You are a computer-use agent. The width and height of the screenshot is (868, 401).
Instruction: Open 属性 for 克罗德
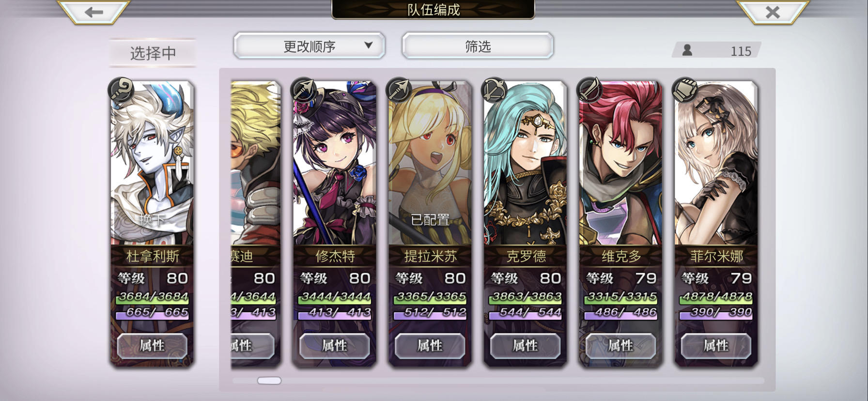click(525, 346)
